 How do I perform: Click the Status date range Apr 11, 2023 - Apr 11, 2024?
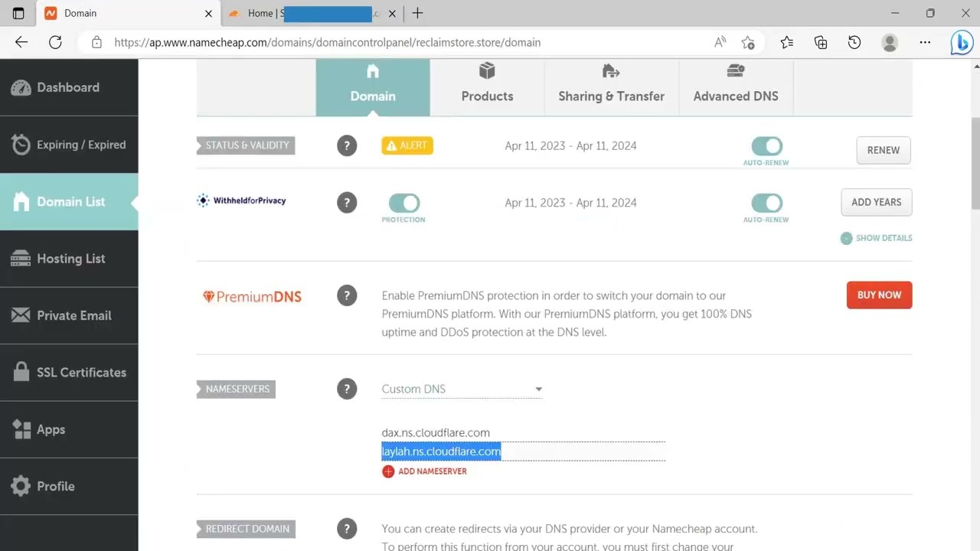point(570,145)
